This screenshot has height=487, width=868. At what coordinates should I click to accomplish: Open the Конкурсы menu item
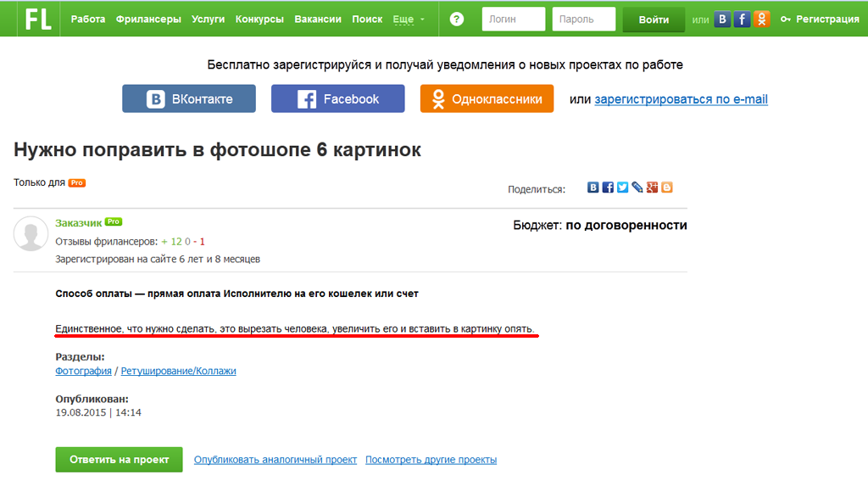259,19
